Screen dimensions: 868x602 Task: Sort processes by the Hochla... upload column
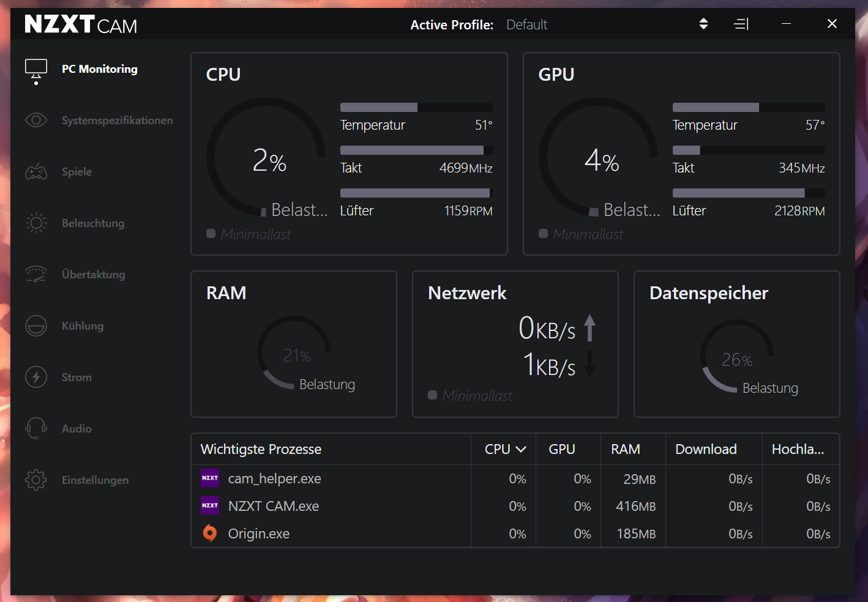[798, 449]
